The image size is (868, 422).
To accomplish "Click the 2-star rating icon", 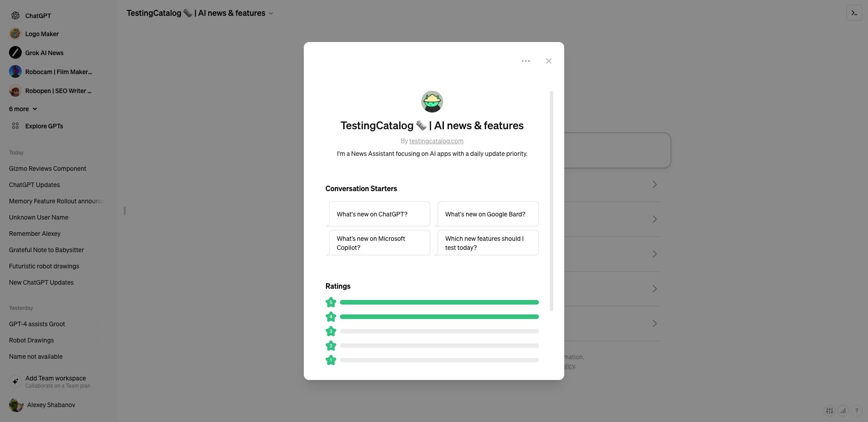I will click(x=331, y=346).
